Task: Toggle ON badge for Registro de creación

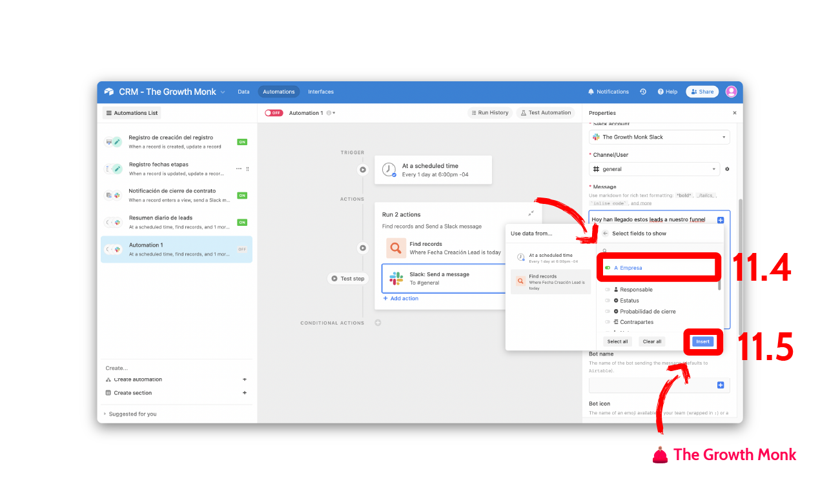Action: tap(242, 142)
